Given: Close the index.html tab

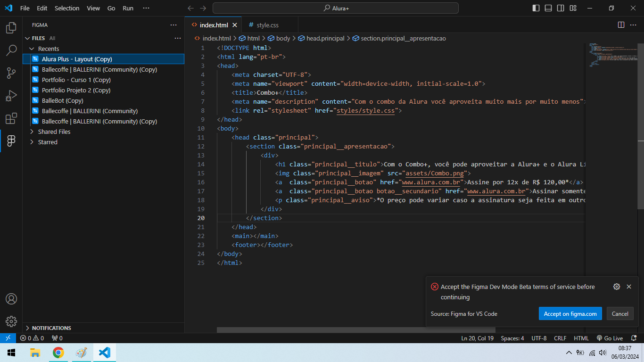Looking at the screenshot, I should pos(235,25).
